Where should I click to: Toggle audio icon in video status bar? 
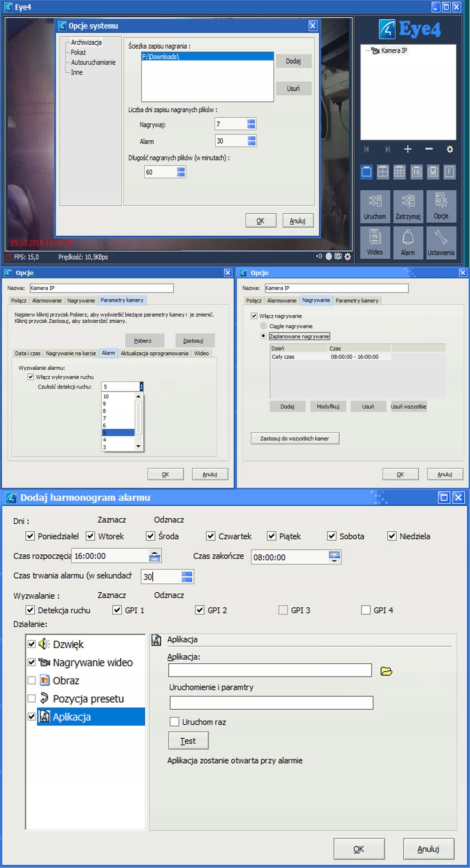[x=319, y=256]
